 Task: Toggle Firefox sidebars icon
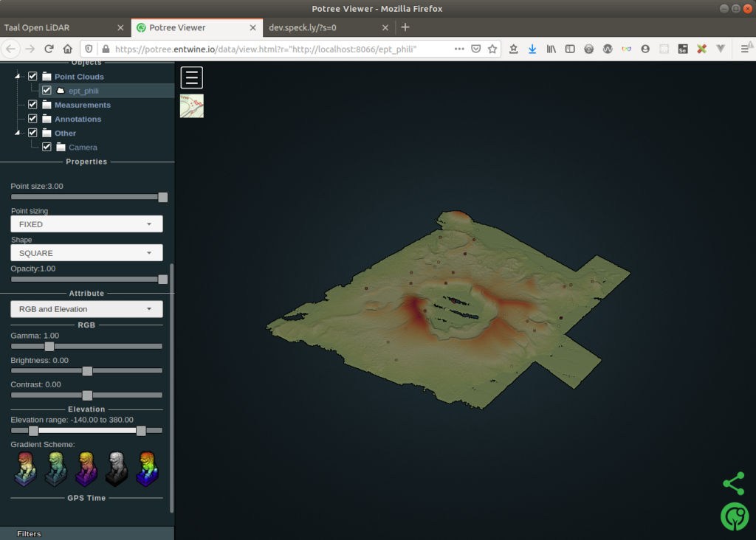pyautogui.click(x=570, y=49)
